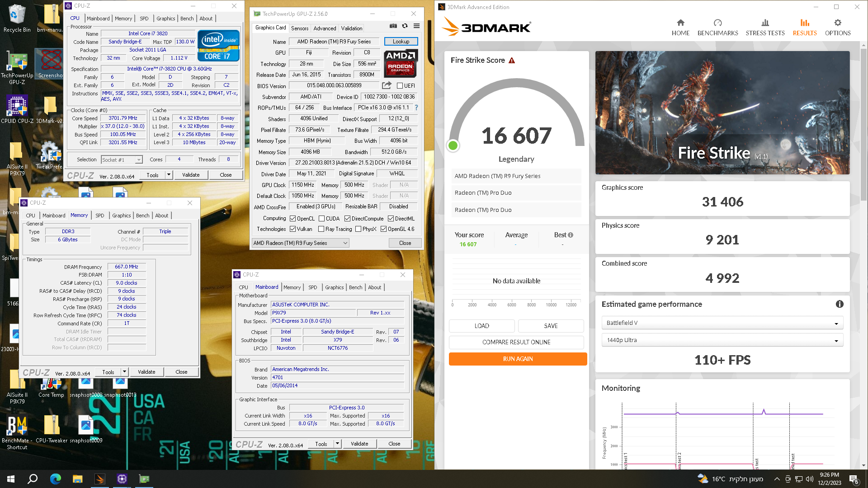Click the GPU-Z refresh icon
Viewport: 868px width, 488px height.
tap(405, 26)
